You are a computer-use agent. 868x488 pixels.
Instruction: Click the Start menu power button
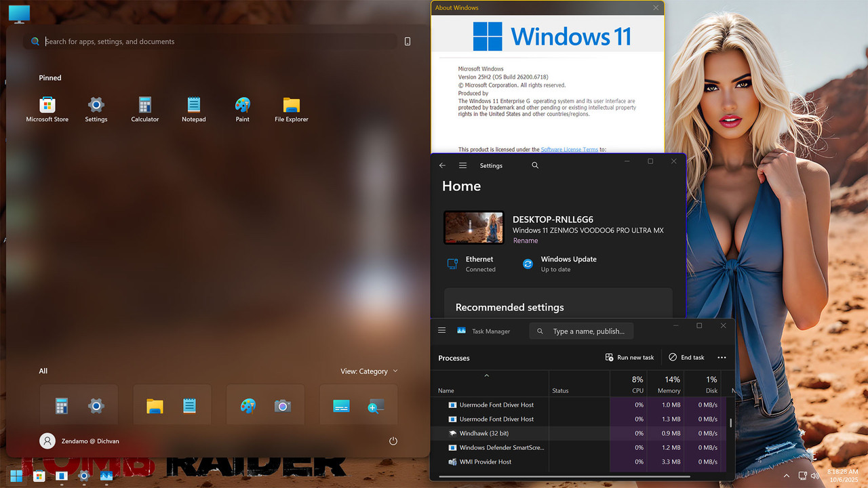coord(393,441)
